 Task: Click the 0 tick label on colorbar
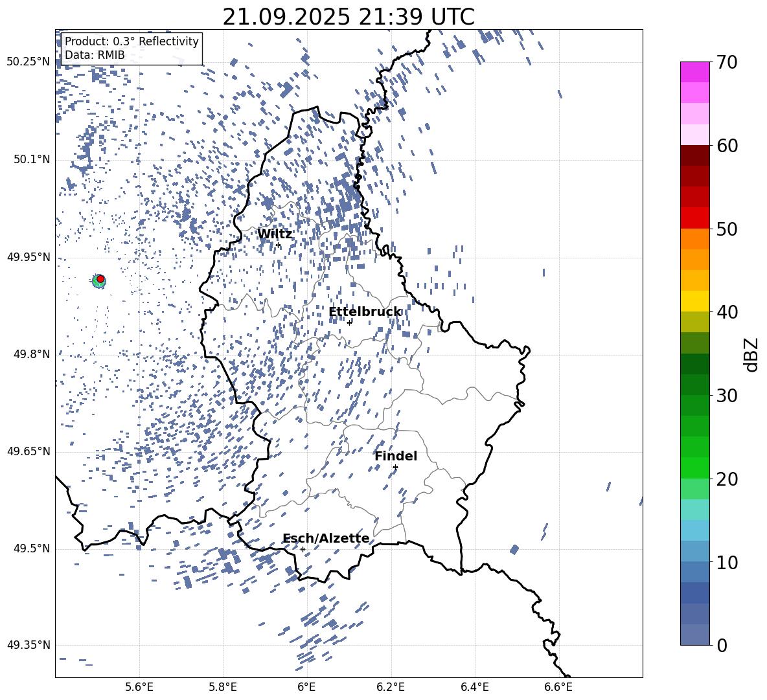722,645
